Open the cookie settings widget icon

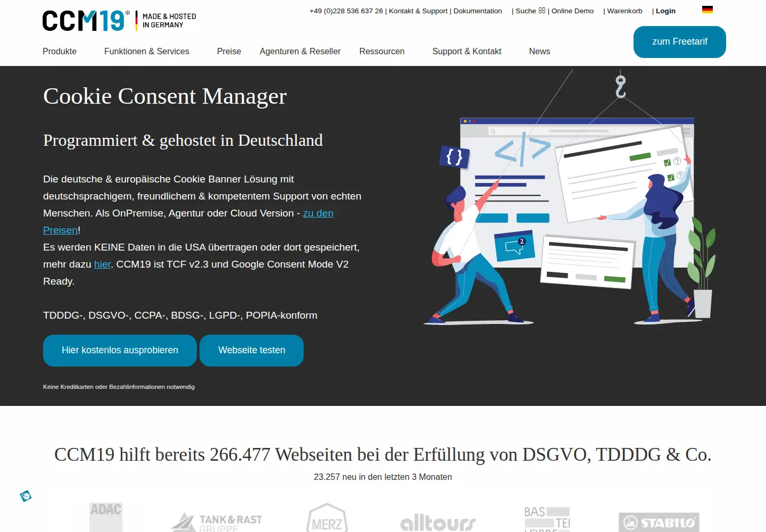26,496
